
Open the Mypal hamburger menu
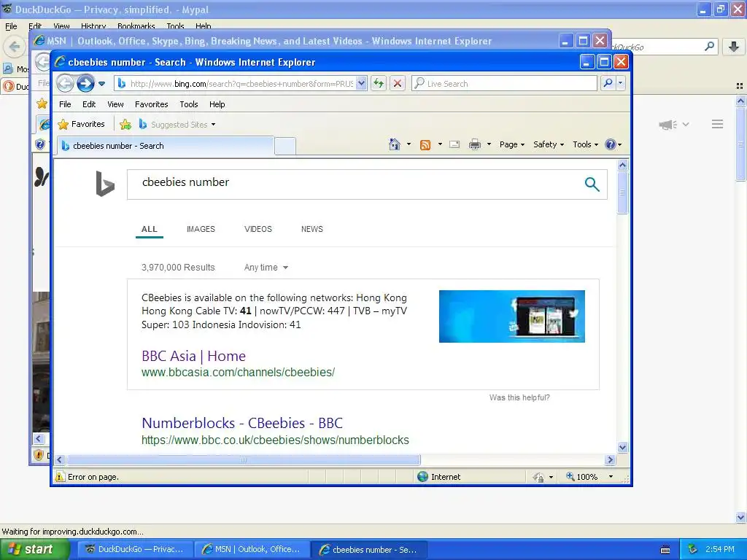pos(718,124)
